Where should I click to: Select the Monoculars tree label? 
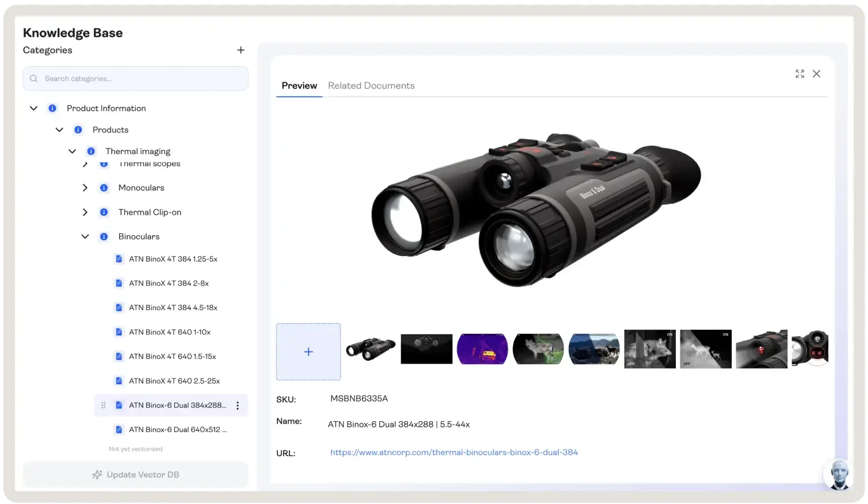141,188
